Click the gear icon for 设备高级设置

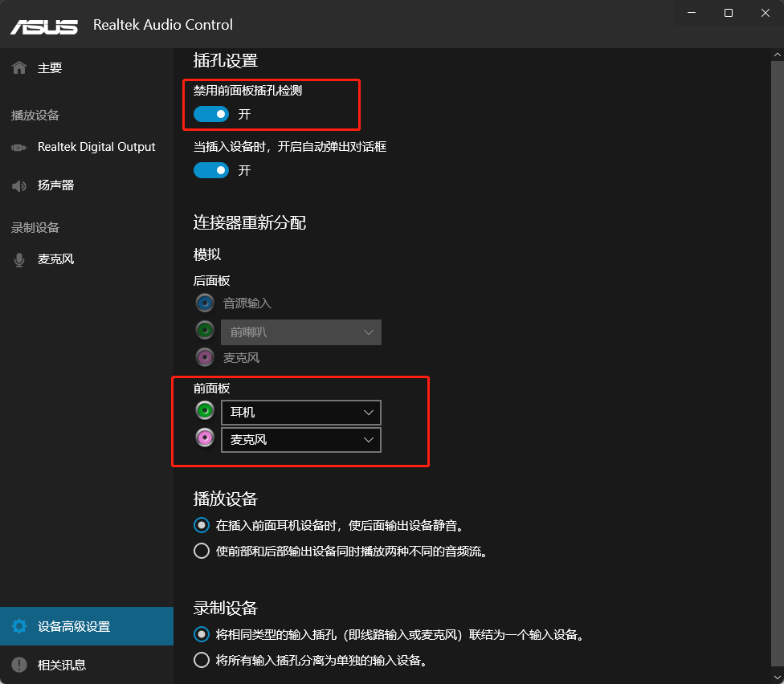tap(19, 627)
